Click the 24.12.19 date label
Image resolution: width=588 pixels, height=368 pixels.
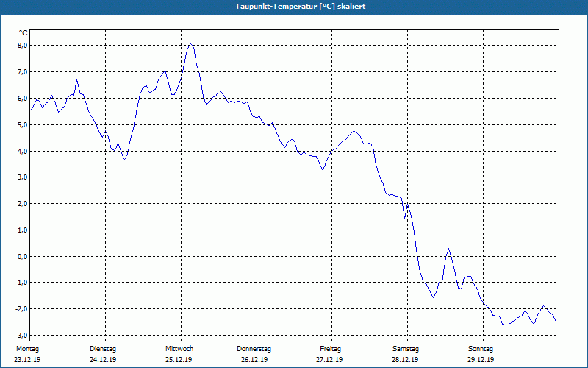[x=103, y=360]
